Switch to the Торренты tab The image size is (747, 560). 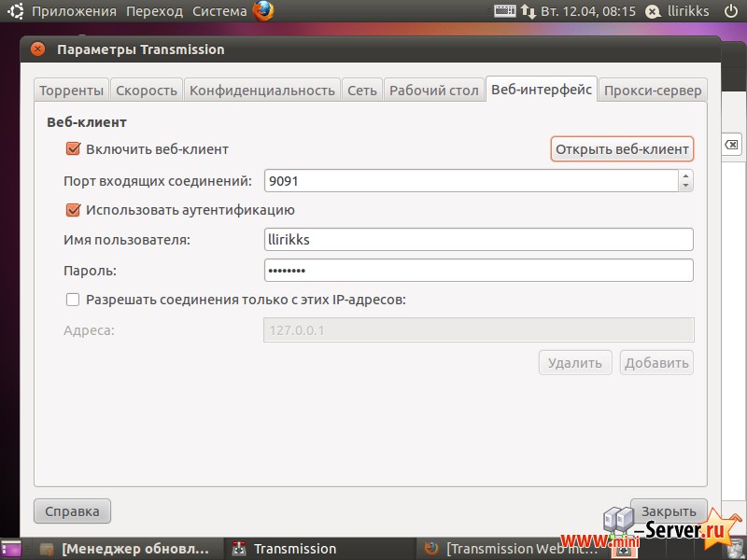72,90
